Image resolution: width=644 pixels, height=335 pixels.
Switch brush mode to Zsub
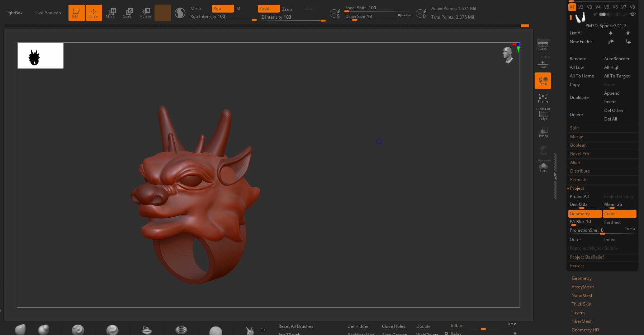point(287,9)
